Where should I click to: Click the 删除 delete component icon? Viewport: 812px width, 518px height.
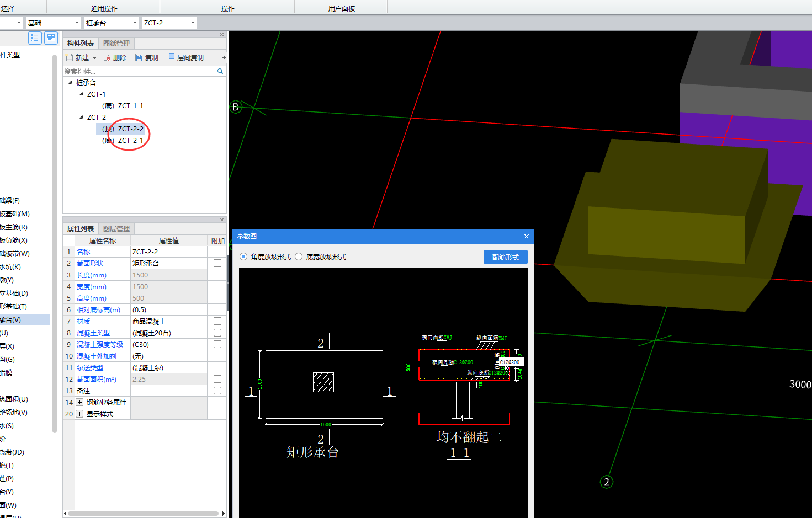[x=107, y=57]
